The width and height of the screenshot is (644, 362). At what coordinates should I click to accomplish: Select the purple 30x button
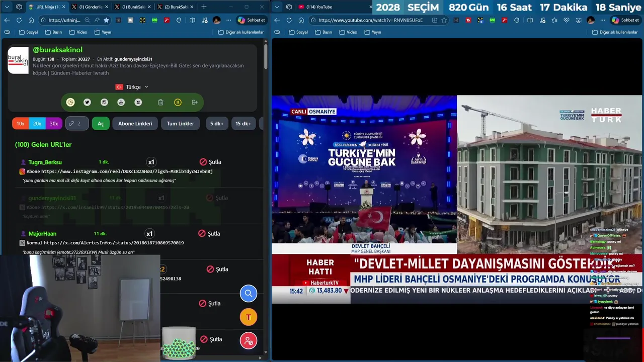pyautogui.click(x=54, y=123)
